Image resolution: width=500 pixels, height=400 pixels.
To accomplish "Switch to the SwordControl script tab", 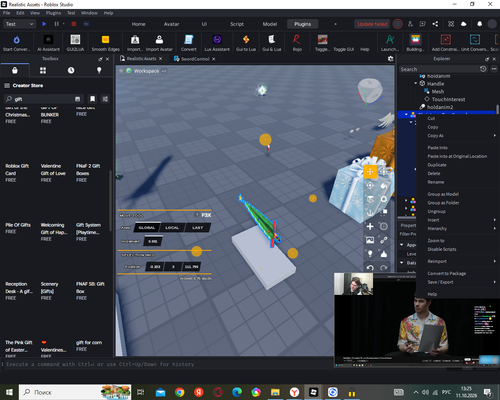I will pyautogui.click(x=195, y=59).
